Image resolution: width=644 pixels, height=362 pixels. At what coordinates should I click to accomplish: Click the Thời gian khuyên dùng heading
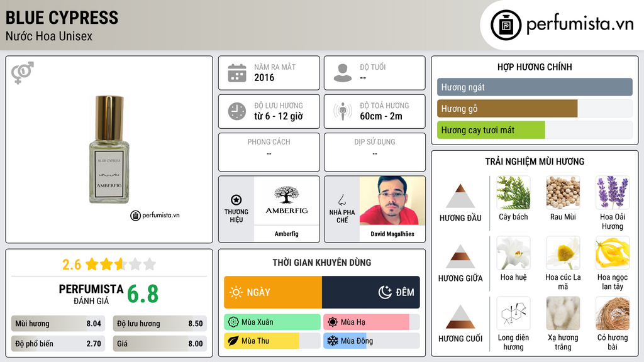(x=322, y=263)
